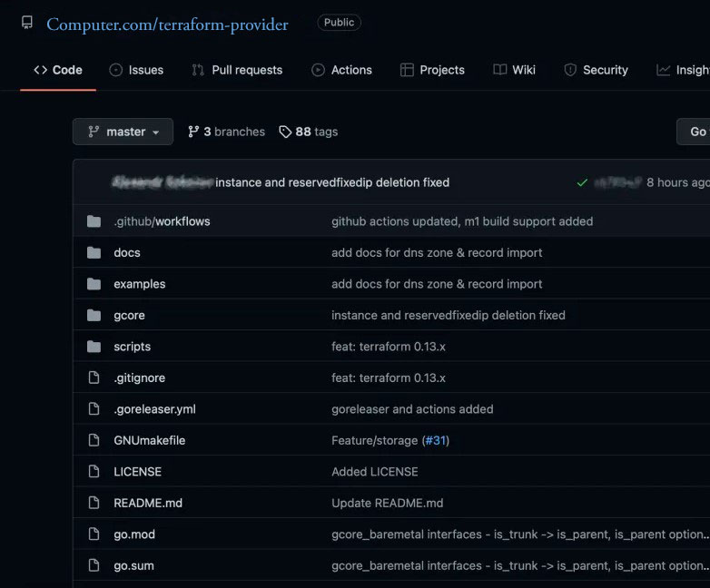Image resolution: width=710 pixels, height=588 pixels.
Task: Open the Pull requests tab
Action: (237, 70)
